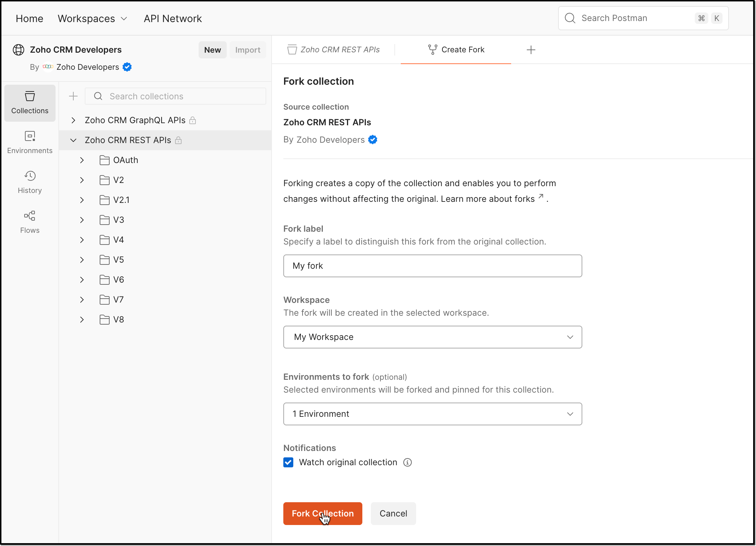The width and height of the screenshot is (756, 546).
Task: Open a new request tab with plus icon
Action: (x=531, y=49)
